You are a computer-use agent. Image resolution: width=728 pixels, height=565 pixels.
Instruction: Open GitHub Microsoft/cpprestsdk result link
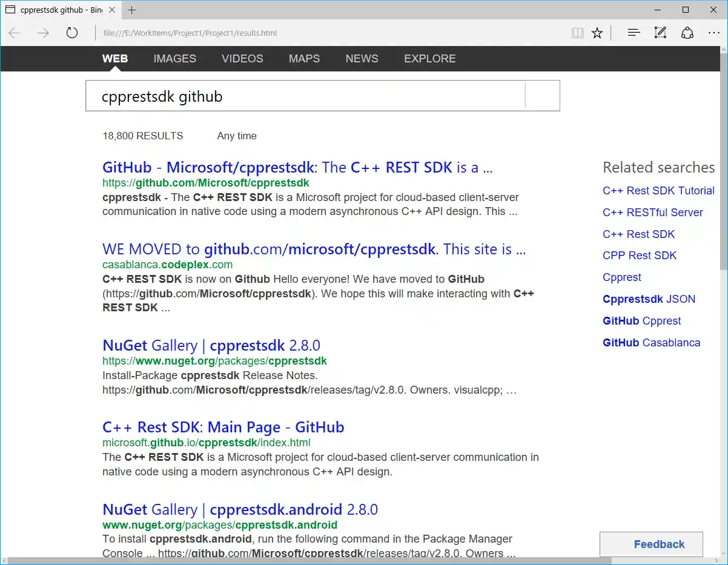[x=297, y=168]
